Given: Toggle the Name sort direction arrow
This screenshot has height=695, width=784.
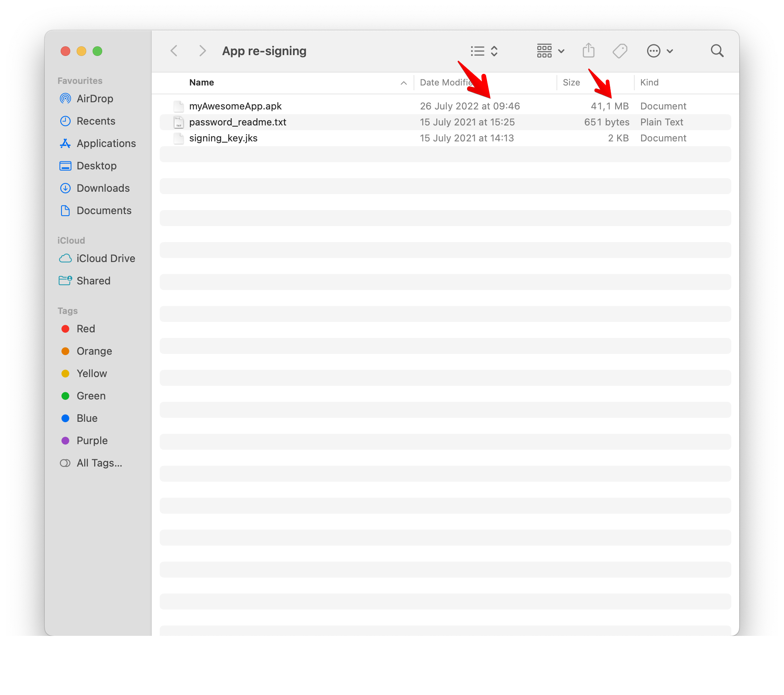Looking at the screenshot, I should tap(404, 83).
